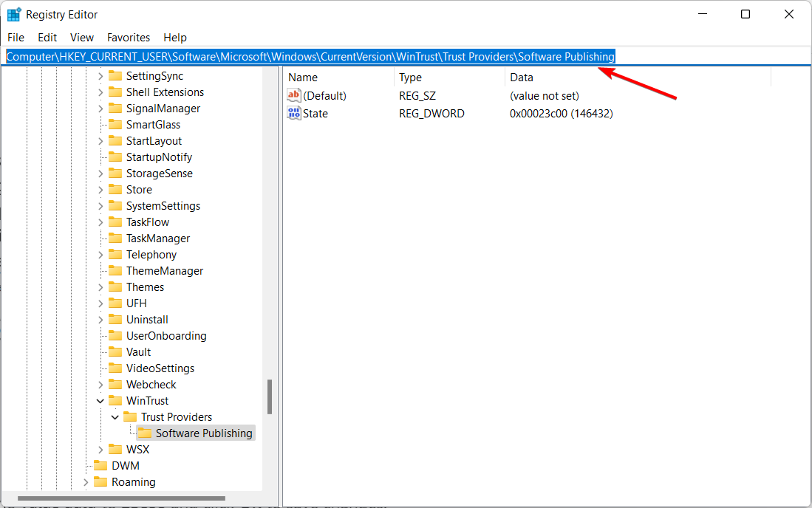The height and width of the screenshot is (508, 812).
Task: Click the open Software Publishing folder icon
Action: (x=145, y=433)
